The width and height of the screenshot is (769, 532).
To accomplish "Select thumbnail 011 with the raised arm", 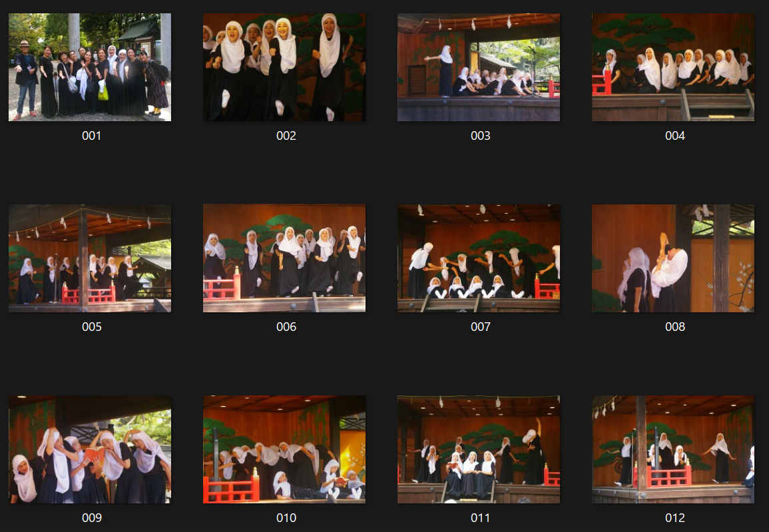I will [x=479, y=449].
